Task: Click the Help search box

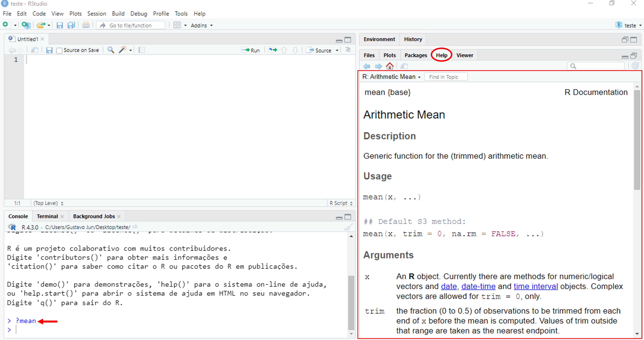Action: tap(596, 66)
